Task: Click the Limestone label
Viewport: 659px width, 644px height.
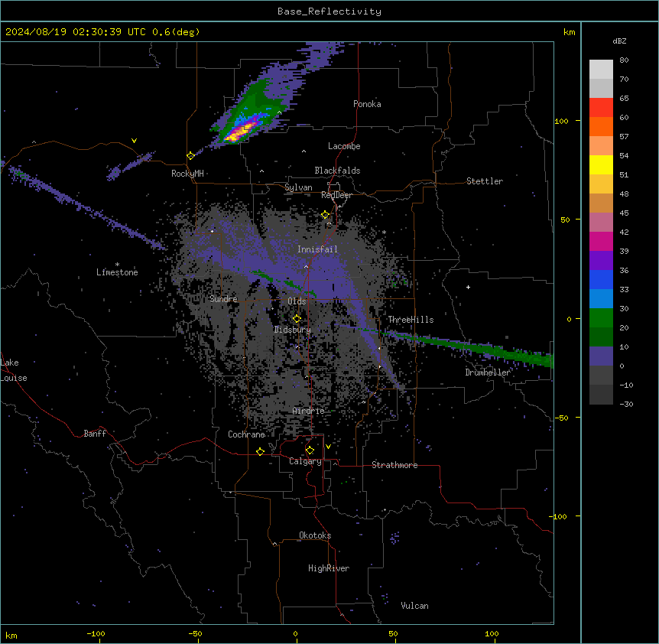Action: tap(117, 272)
